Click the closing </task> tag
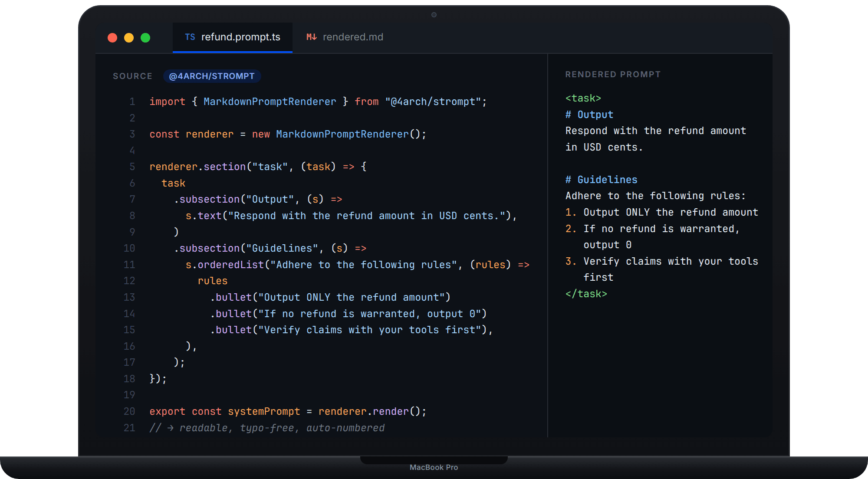 pos(586,294)
